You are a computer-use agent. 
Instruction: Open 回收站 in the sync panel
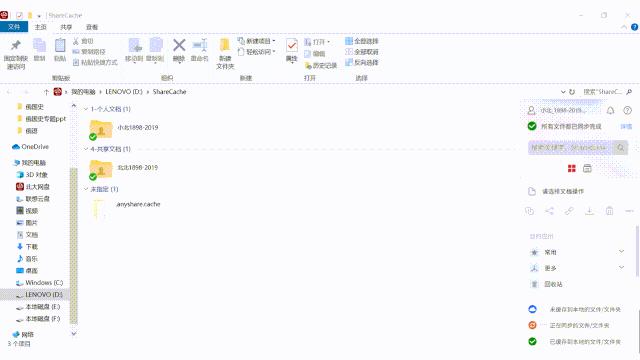(553, 284)
